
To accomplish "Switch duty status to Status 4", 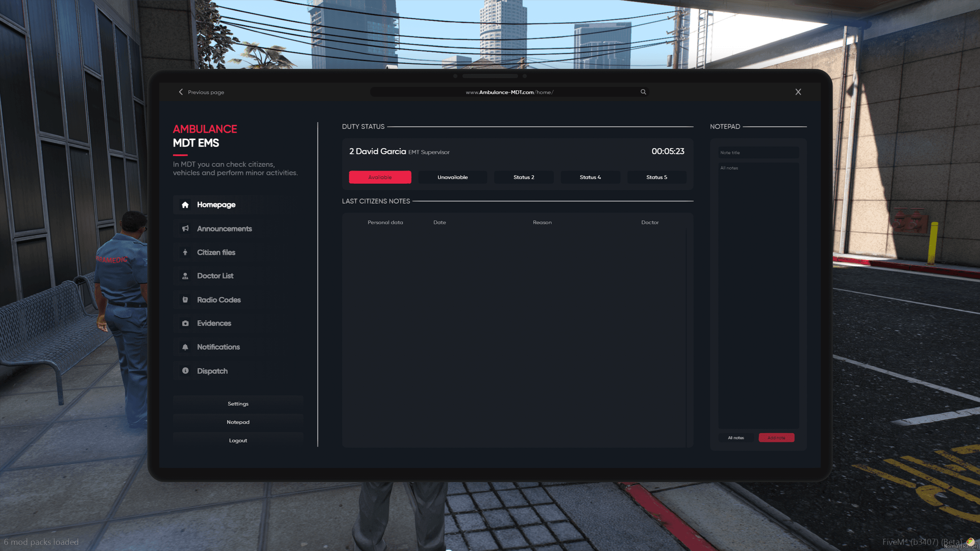I will [590, 177].
